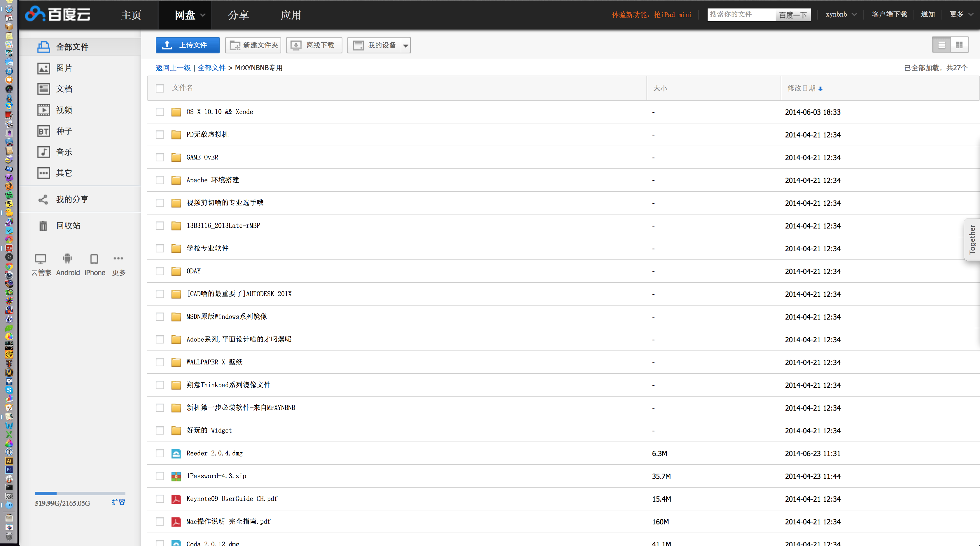Open 通知 notifications in top bar
Screen dimensions: 980x546
(x=928, y=15)
